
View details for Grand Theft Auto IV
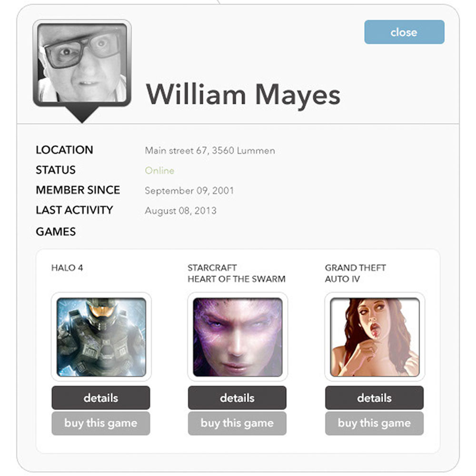pyautogui.click(x=374, y=397)
